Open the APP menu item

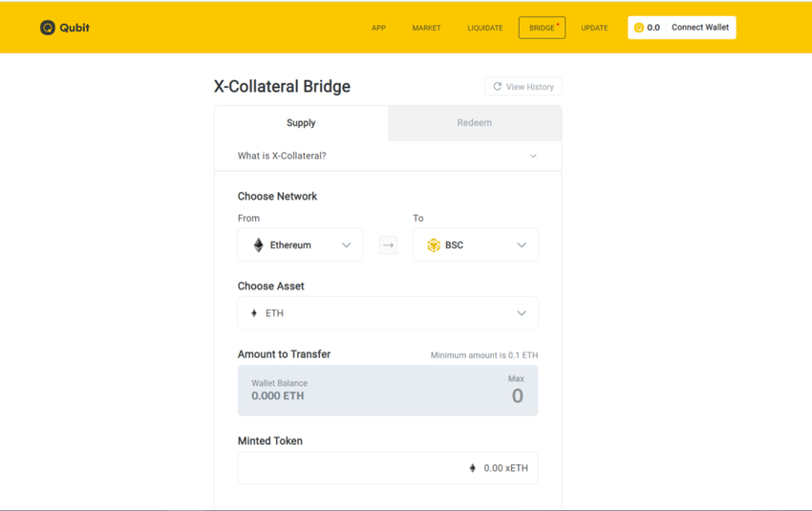coord(378,28)
